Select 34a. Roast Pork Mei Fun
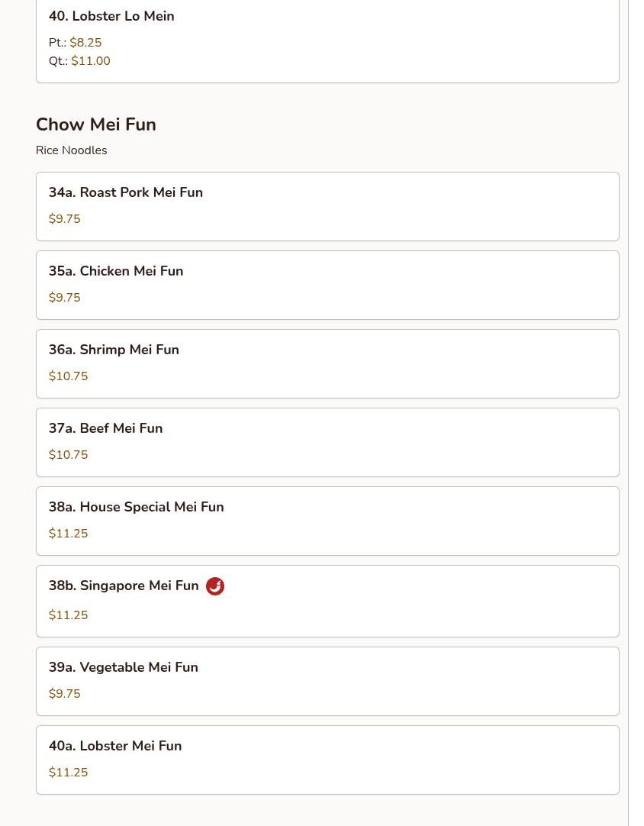644x826 pixels. (126, 192)
